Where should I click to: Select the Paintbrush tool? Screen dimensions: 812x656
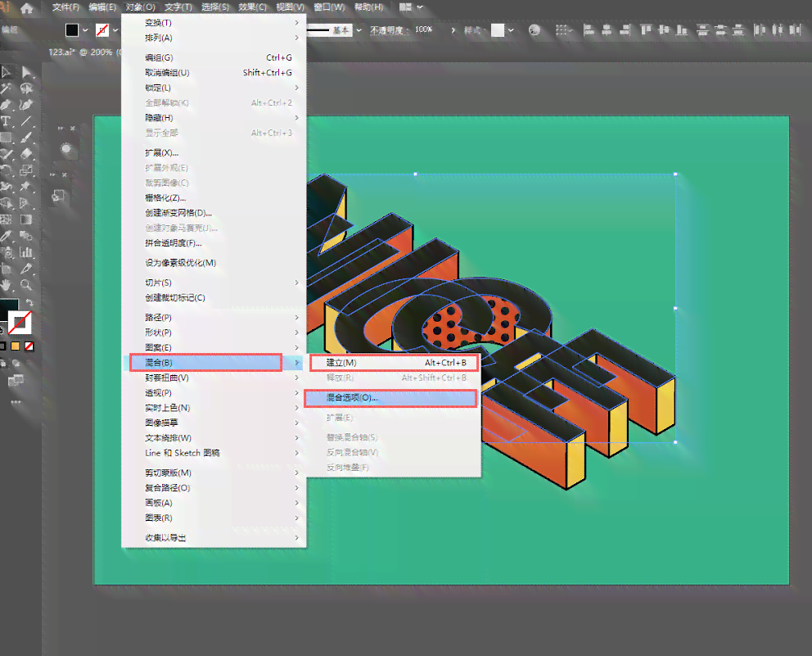pyautogui.click(x=26, y=138)
